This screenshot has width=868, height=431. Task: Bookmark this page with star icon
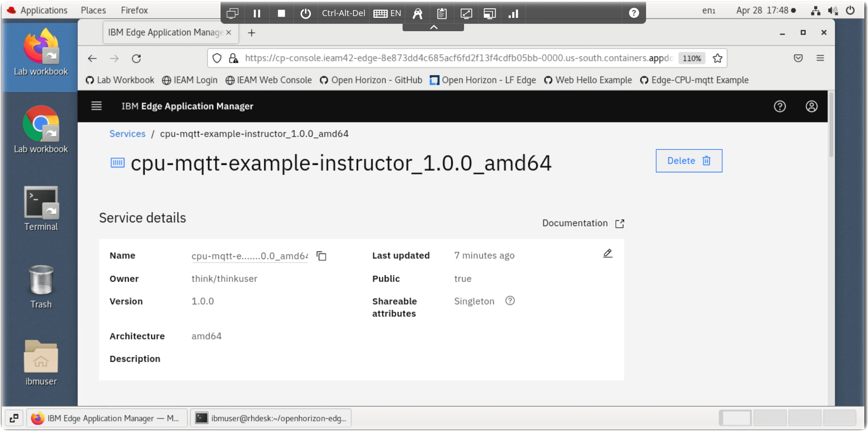(717, 58)
